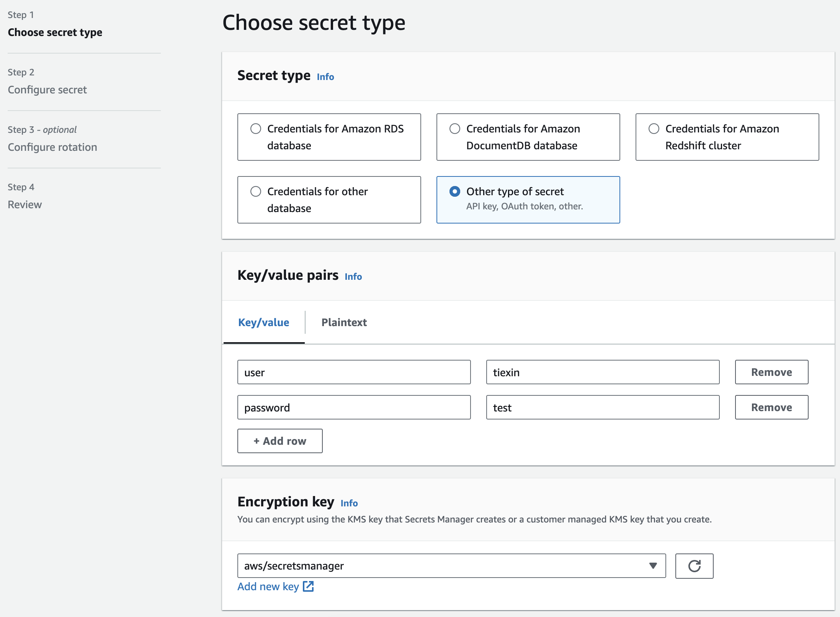Click the external link icon beside Add new key
The image size is (840, 617).
point(308,586)
